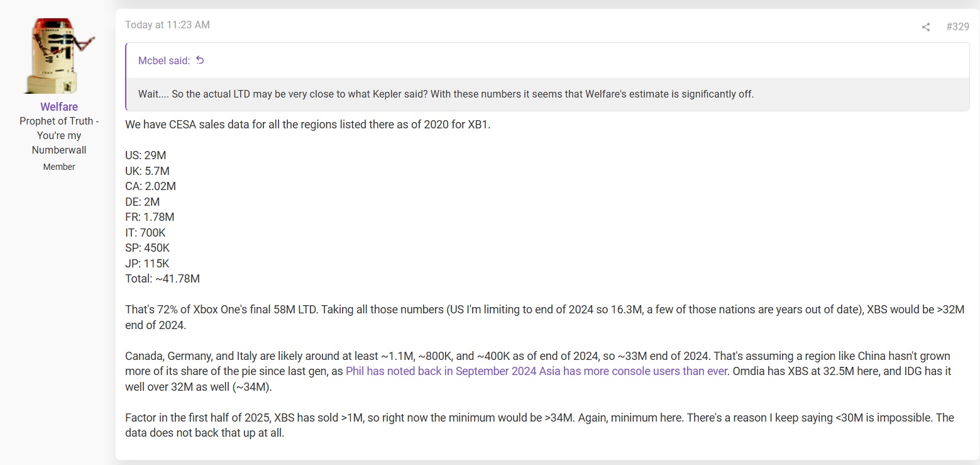Open the "Today at 11:23 AM" timestamp permalink
This screenshot has width=980, height=465.
(x=167, y=25)
